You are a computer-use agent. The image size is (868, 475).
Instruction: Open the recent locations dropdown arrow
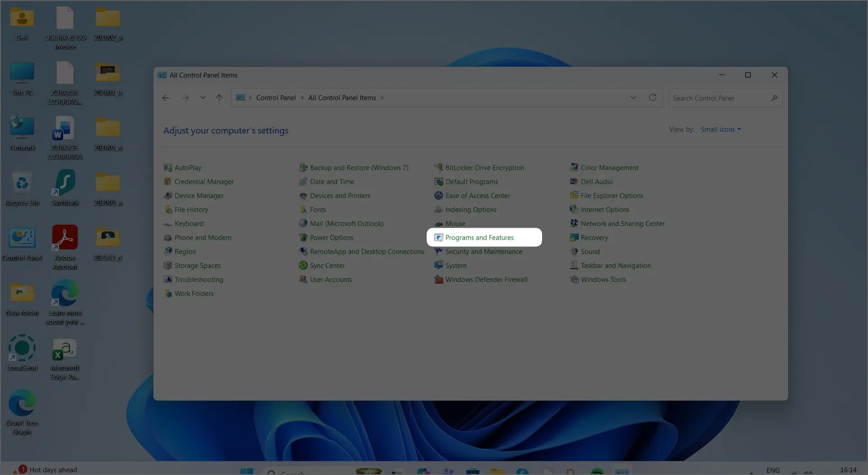click(203, 98)
